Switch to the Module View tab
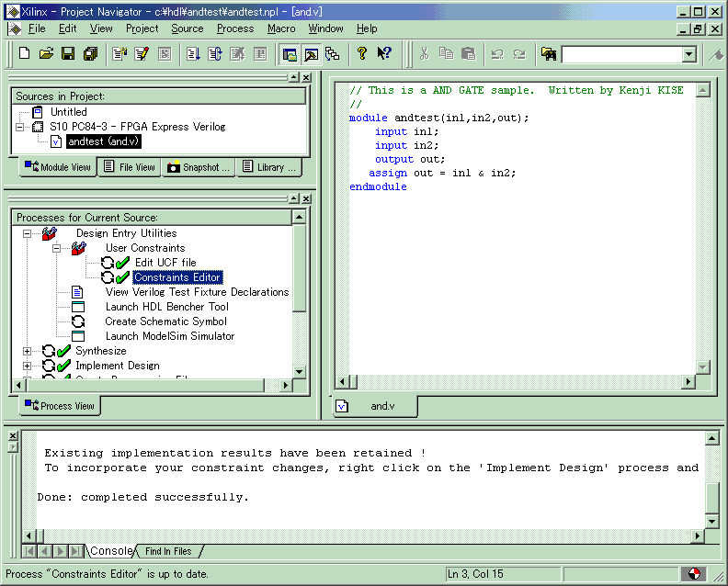The width and height of the screenshot is (728, 586). pyautogui.click(x=58, y=167)
